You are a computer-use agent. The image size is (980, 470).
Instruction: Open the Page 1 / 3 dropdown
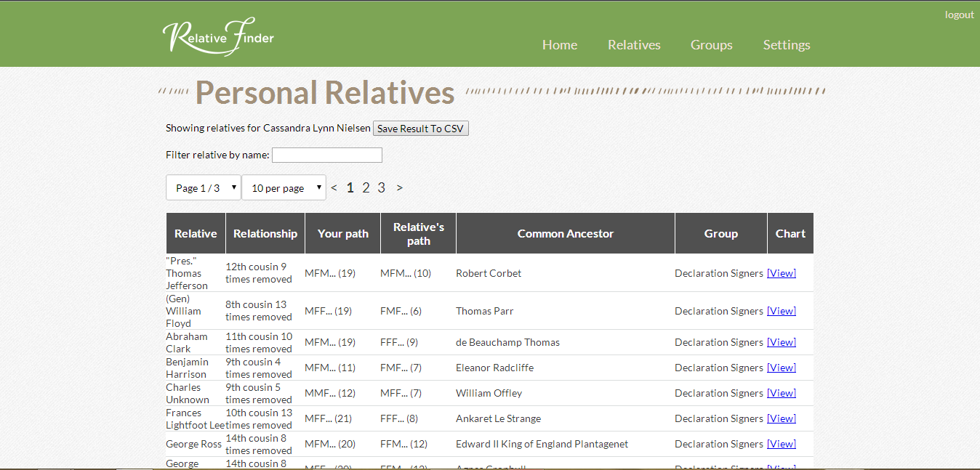203,187
